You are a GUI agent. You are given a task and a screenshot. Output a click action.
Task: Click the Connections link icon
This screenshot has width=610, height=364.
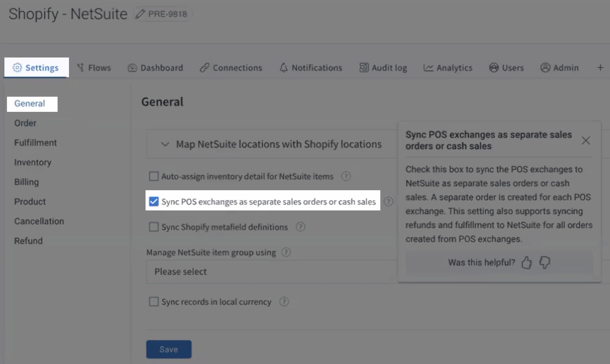coord(204,68)
